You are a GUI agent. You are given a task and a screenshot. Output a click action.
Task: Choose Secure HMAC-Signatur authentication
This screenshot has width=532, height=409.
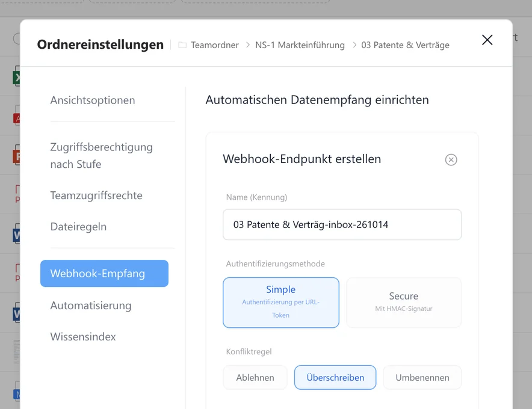(x=404, y=303)
